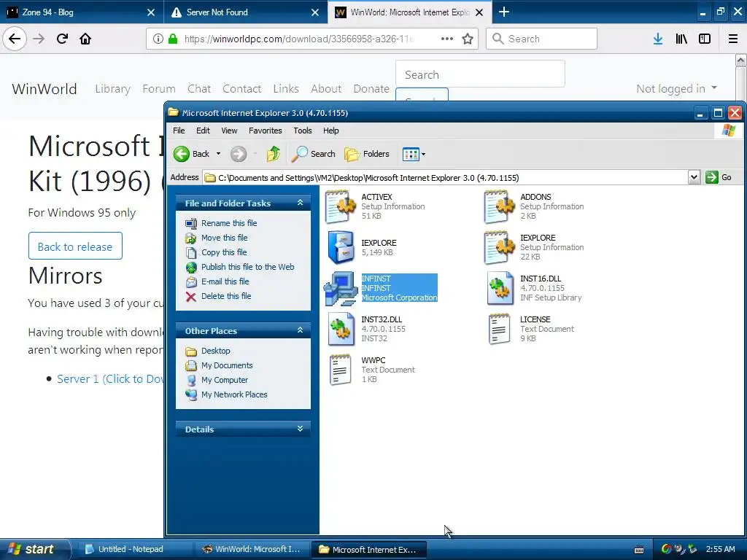Viewport: 747px width, 560px height.
Task: Expand the Details panel
Action: point(300,429)
